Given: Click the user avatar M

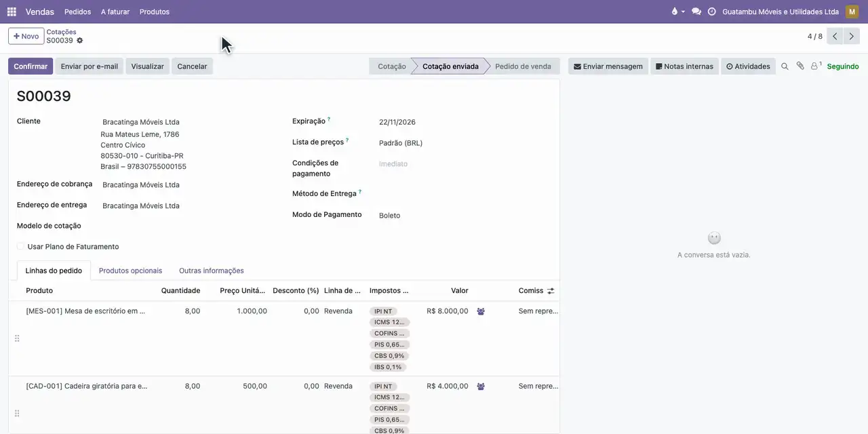Looking at the screenshot, I should click(x=852, y=12).
